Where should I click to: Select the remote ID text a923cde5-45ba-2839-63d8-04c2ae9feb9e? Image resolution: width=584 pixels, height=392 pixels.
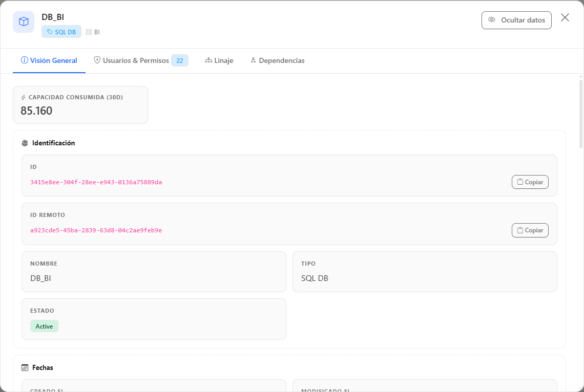click(x=96, y=230)
